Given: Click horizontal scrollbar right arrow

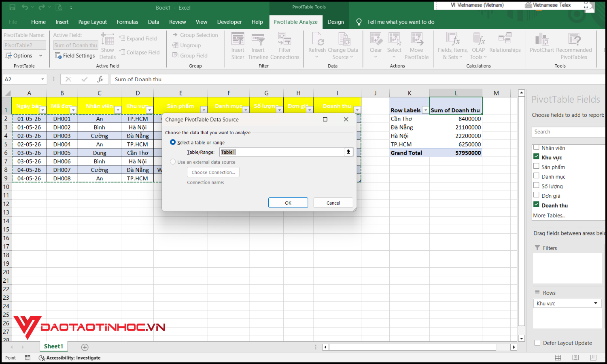Looking at the screenshot, I should [514, 347].
